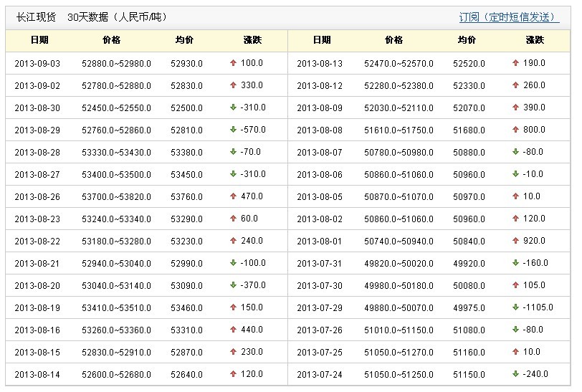Click the red up arrow for 2013-08-01
This screenshot has width=582, height=392.
tap(515, 241)
